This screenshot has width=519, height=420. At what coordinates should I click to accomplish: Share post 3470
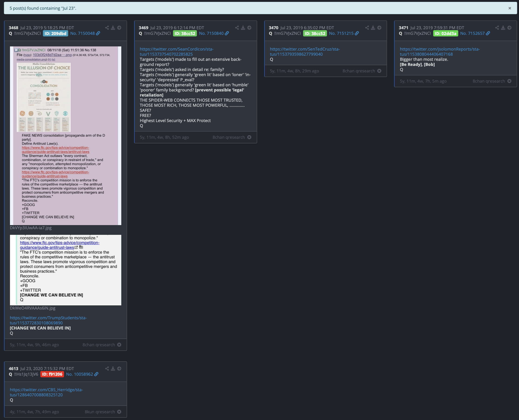coord(367,28)
